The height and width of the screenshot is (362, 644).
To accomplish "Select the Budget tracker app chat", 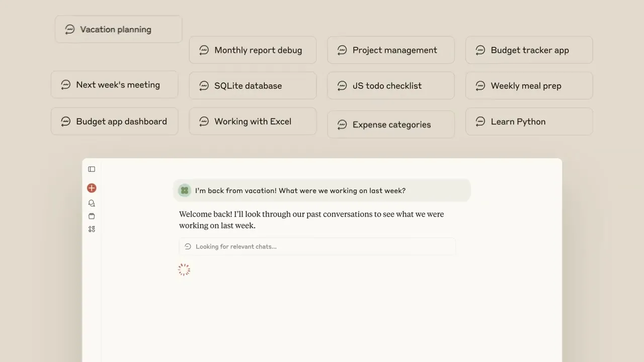I will [x=529, y=50].
